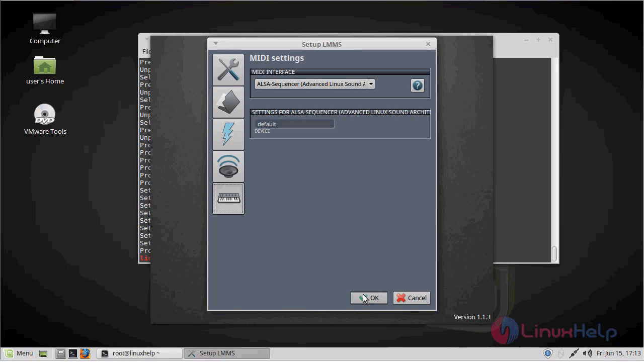Select Setup LMMS taskbar entry
The height and width of the screenshot is (362, 644).
227,353
